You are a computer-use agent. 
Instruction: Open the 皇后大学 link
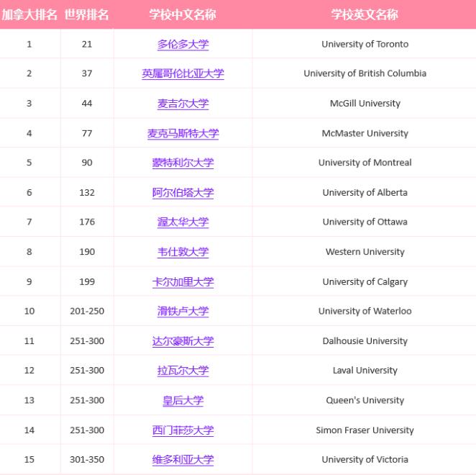(183, 400)
